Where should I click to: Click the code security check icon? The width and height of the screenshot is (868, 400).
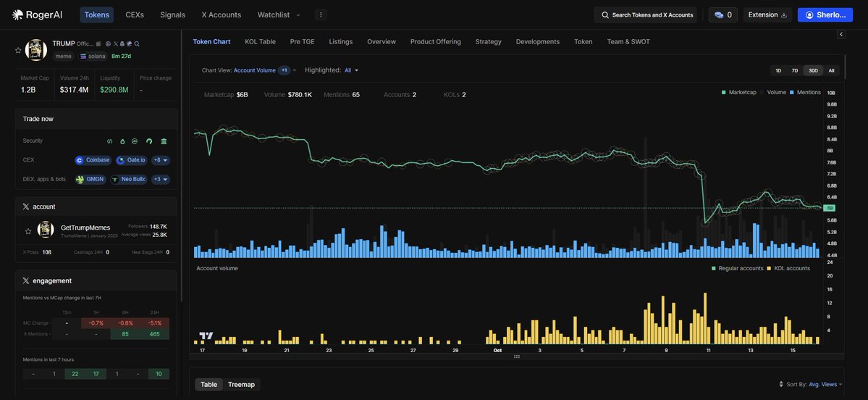coord(109,141)
